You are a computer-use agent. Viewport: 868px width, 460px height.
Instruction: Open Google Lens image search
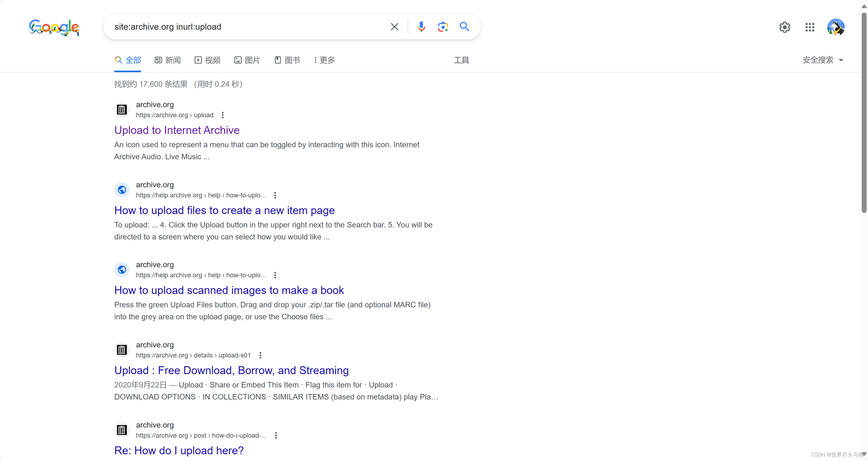(442, 27)
